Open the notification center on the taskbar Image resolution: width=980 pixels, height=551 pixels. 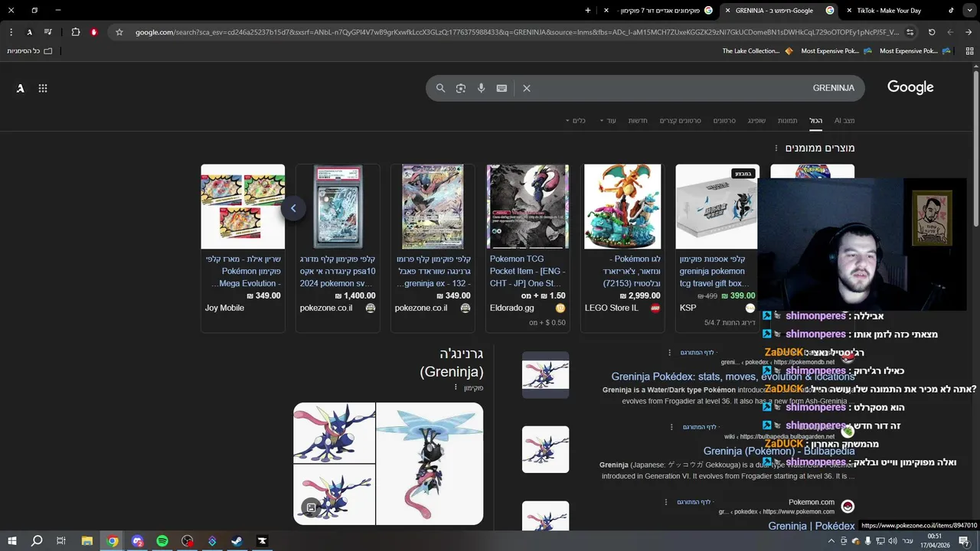964,541
